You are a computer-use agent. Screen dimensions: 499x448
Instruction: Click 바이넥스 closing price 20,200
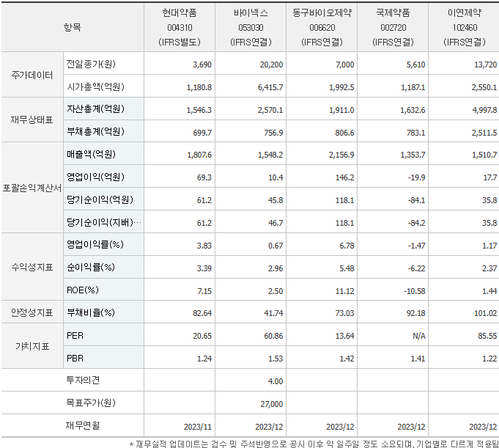[271, 65]
